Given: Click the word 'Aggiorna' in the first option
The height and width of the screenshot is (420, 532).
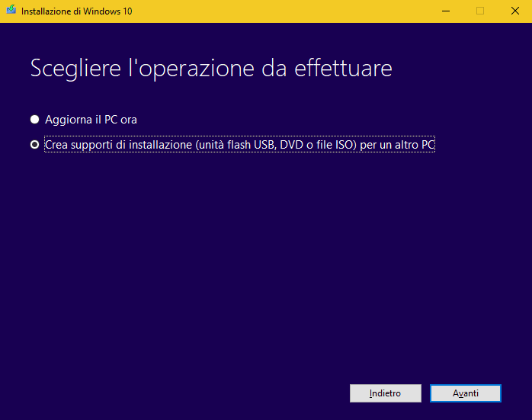Looking at the screenshot, I should 68,120.
